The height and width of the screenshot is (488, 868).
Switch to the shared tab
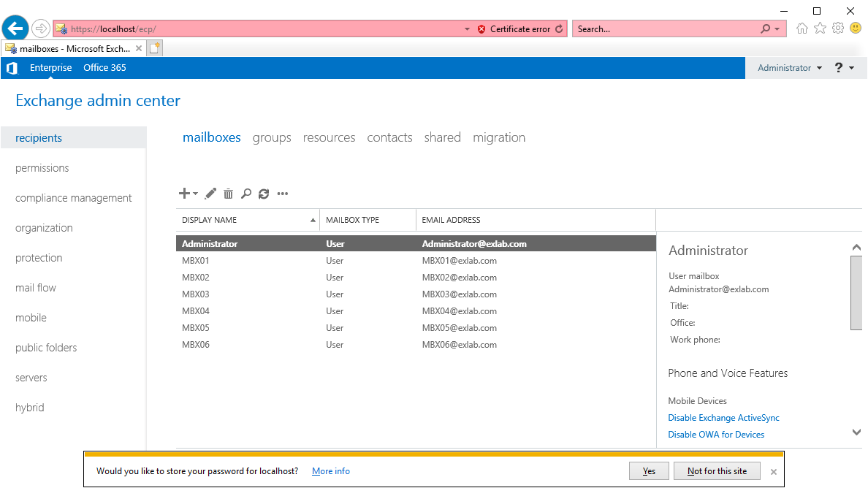pyautogui.click(x=442, y=137)
